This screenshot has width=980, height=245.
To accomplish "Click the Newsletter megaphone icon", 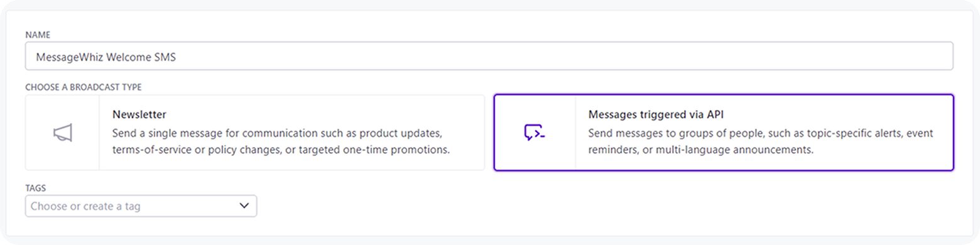I will (62, 133).
